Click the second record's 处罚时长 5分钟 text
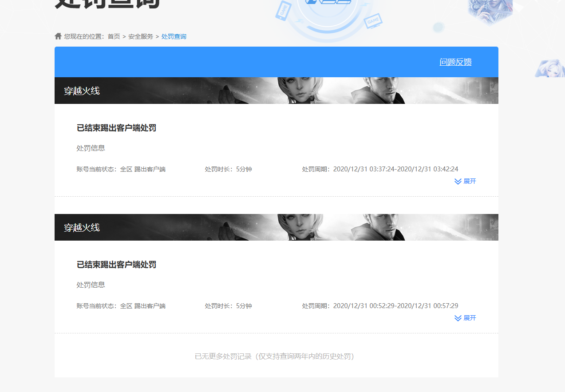 click(228, 306)
